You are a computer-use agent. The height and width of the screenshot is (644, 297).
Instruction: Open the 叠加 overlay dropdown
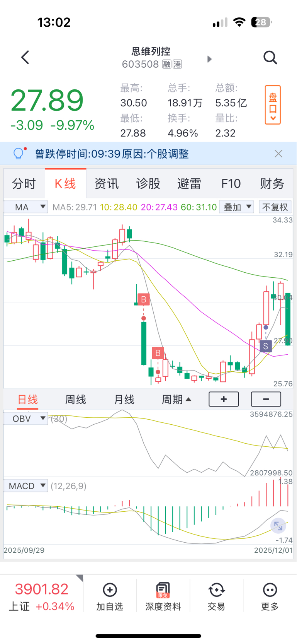[237, 207]
